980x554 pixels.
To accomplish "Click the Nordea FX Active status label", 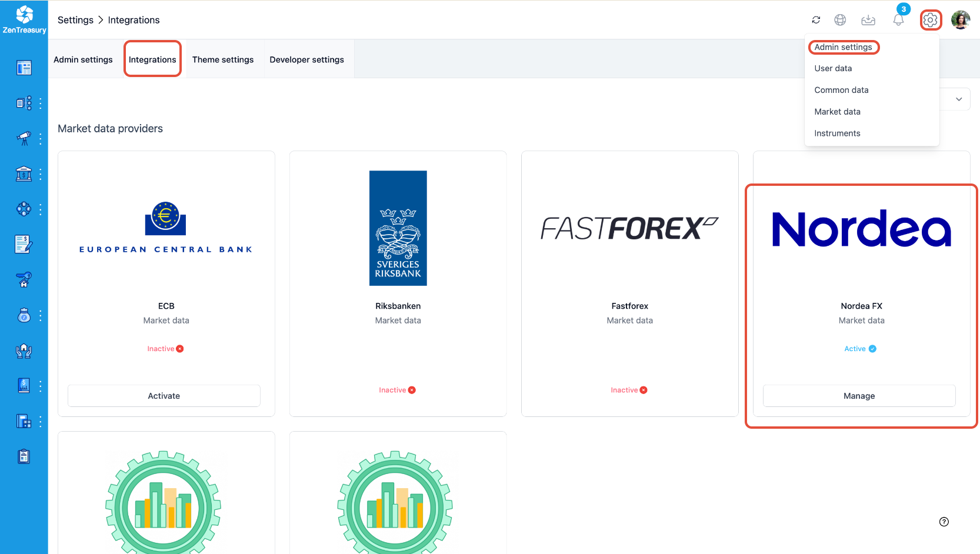I will (861, 349).
